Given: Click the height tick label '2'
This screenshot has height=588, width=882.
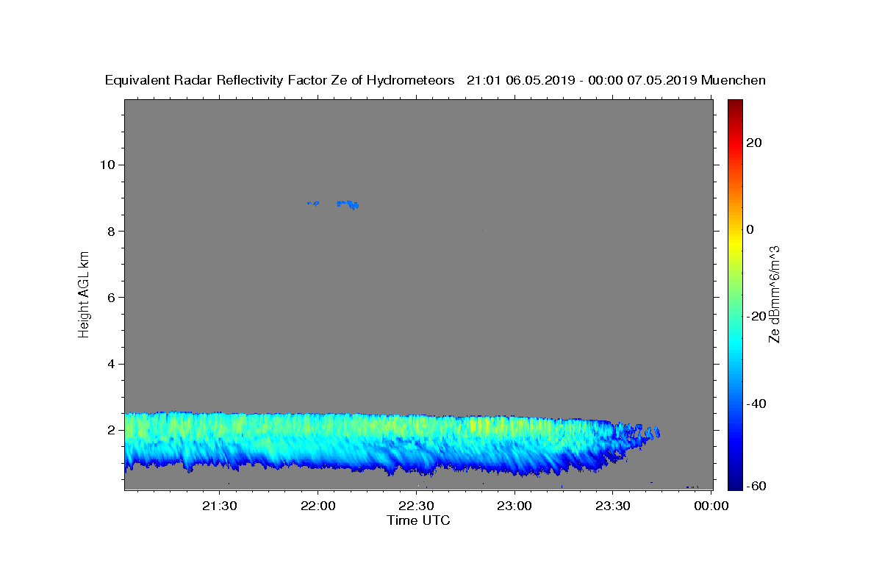Looking at the screenshot, I should tap(110, 430).
